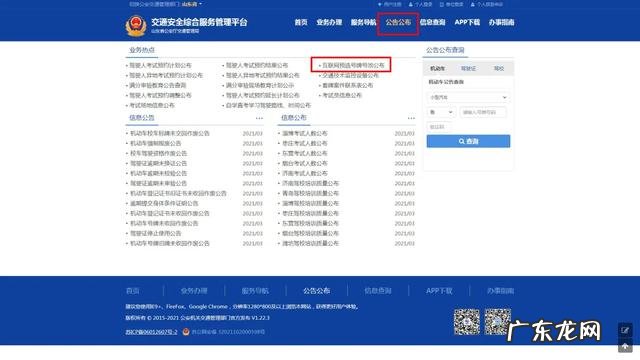
Task: Open 烟台考试人数公布 entry
Action: [x=305, y=163]
